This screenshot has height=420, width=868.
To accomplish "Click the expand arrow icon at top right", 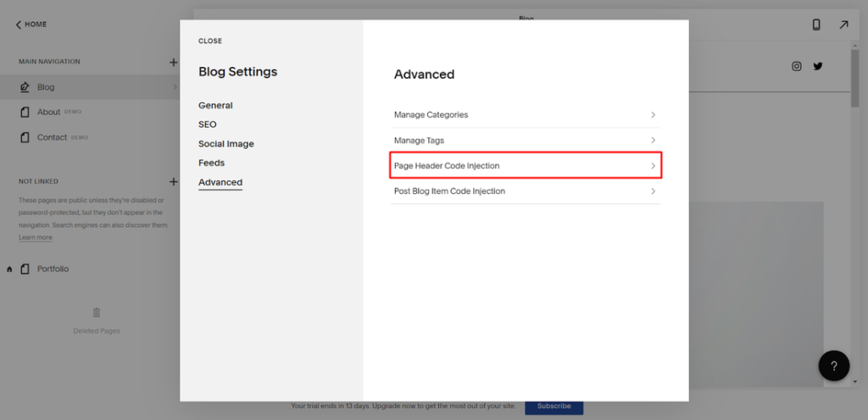I will click(x=843, y=25).
